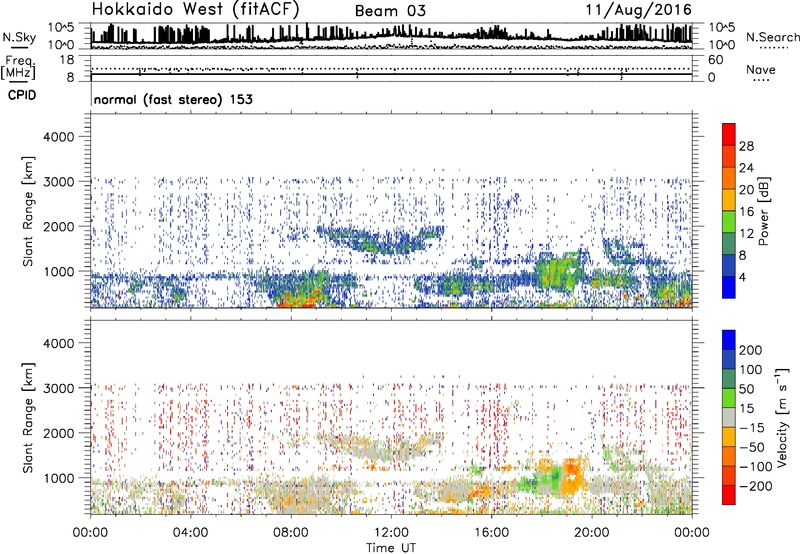Click the '16:00' time tick label

(491, 533)
